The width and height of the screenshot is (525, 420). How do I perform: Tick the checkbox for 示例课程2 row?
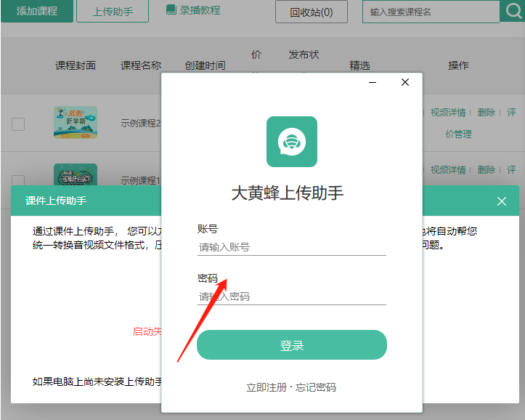coord(18,124)
